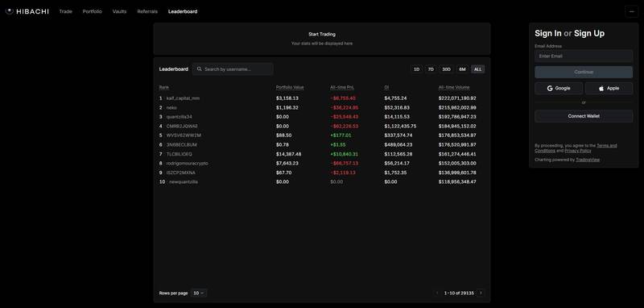This screenshot has height=308, width=644.
Task: Go to the Vaults page
Action: point(119,11)
